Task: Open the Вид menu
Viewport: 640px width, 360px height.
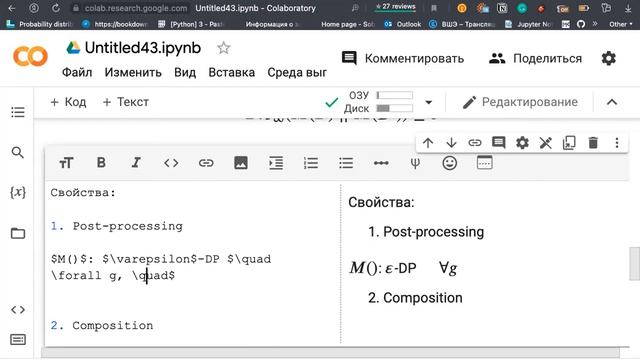Action: click(185, 72)
